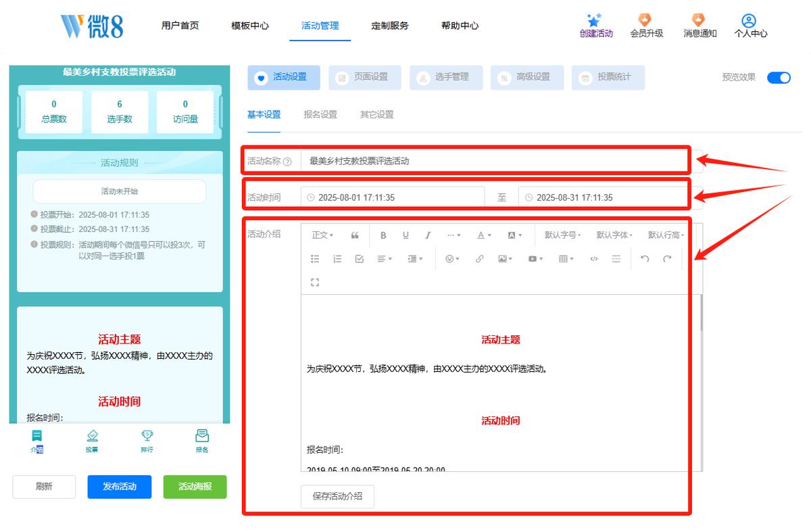
Task: Open 消息通知 notifications icon
Action: click(698, 20)
